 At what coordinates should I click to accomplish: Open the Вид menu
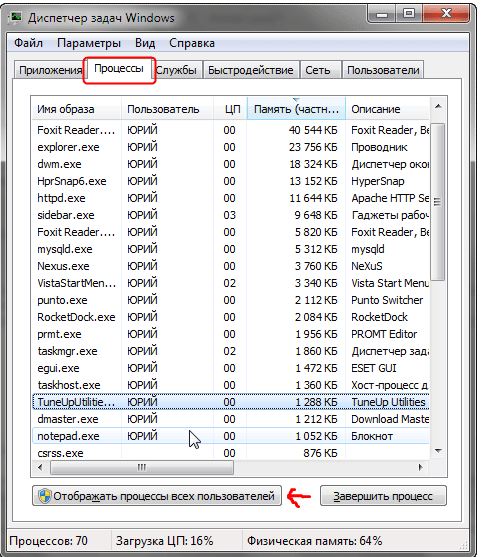[x=145, y=43]
